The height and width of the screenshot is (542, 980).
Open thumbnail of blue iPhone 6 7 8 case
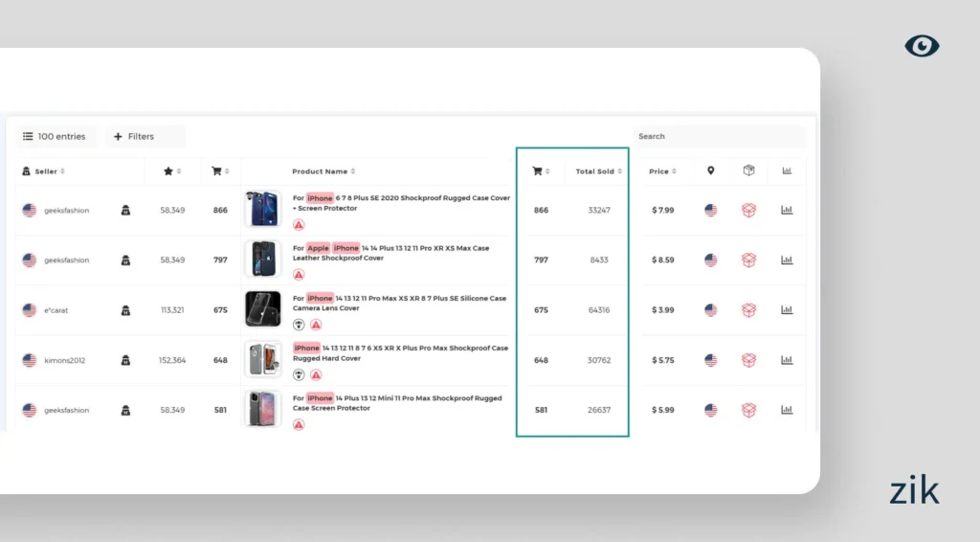[263, 209]
